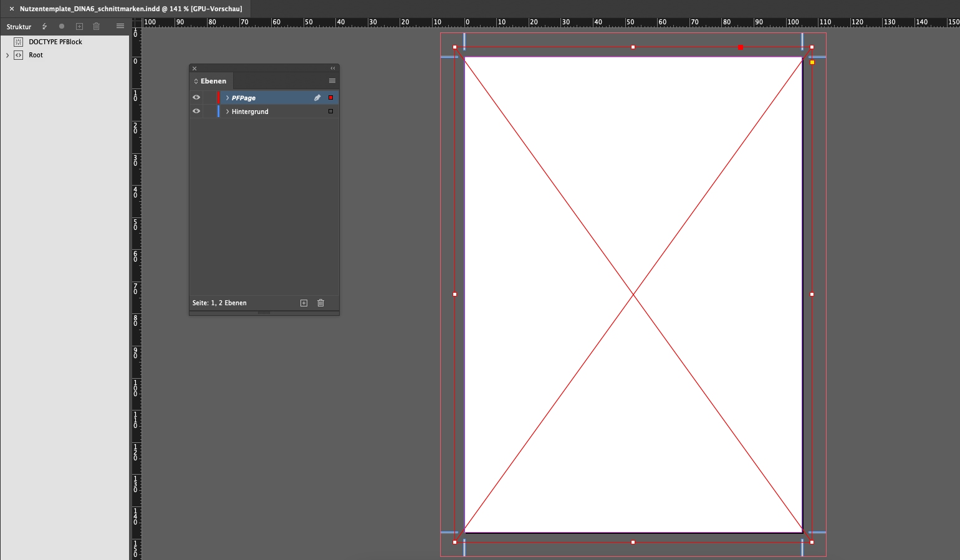The height and width of the screenshot is (560, 960).
Task: Click the validate structure lightning icon
Action: coord(44,26)
